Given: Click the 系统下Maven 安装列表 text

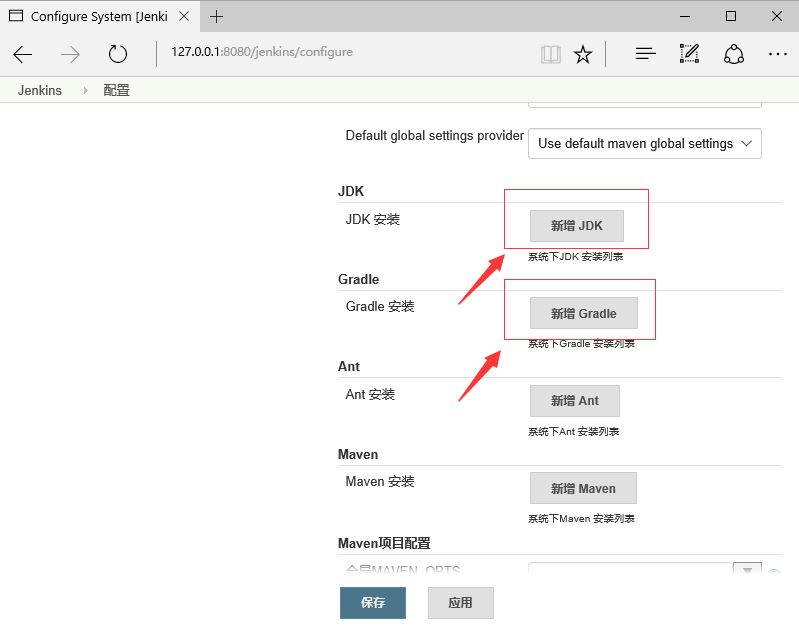Looking at the screenshot, I should pyautogui.click(x=581, y=519).
